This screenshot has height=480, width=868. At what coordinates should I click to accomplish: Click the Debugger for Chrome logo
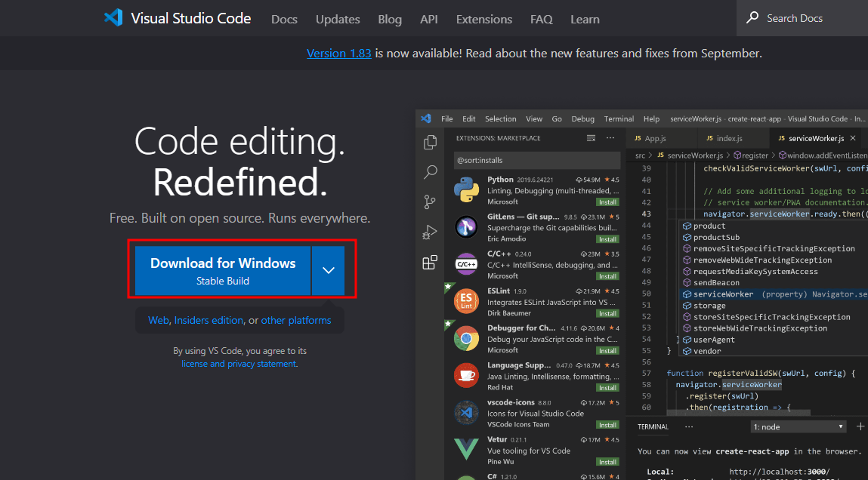click(x=466, y=338)
